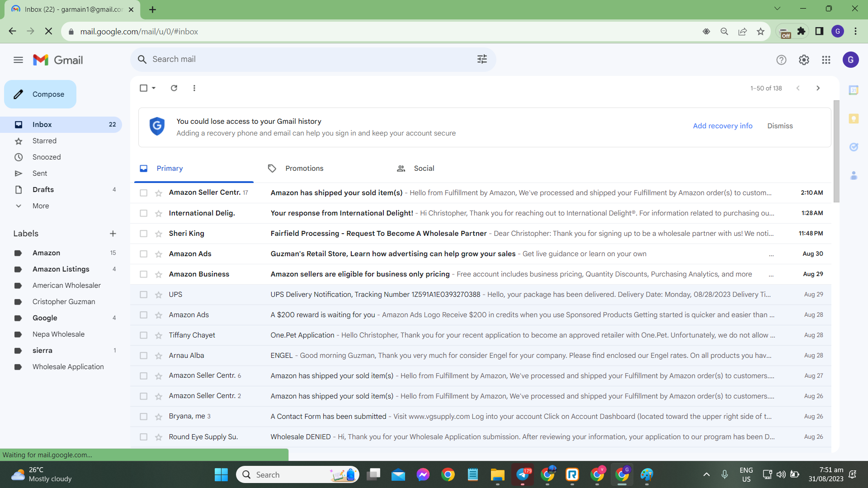Click the Windows taskbar Search box
The height and width of the screenshot is (488, 868).
[297, 474]
